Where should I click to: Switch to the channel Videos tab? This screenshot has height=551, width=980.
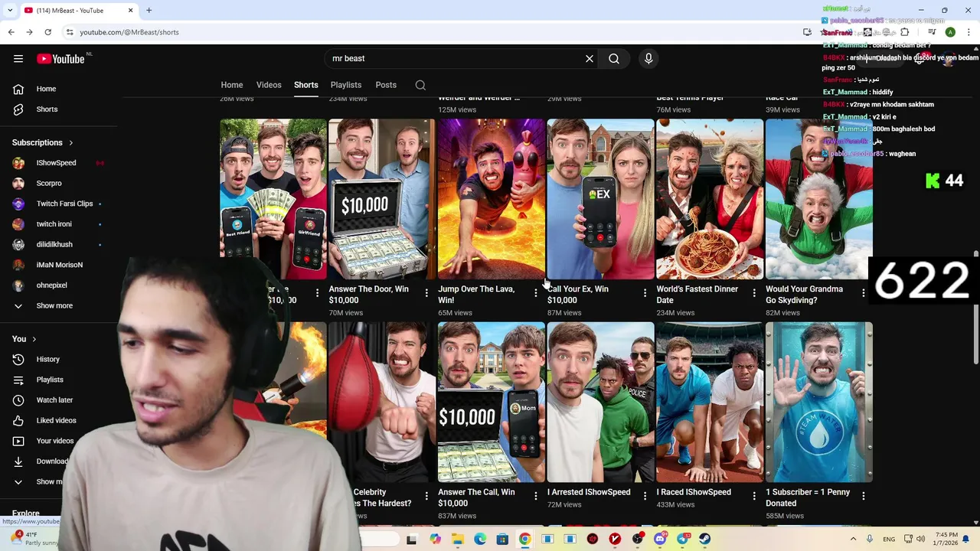pyautogui.click(x=269, y=85)
